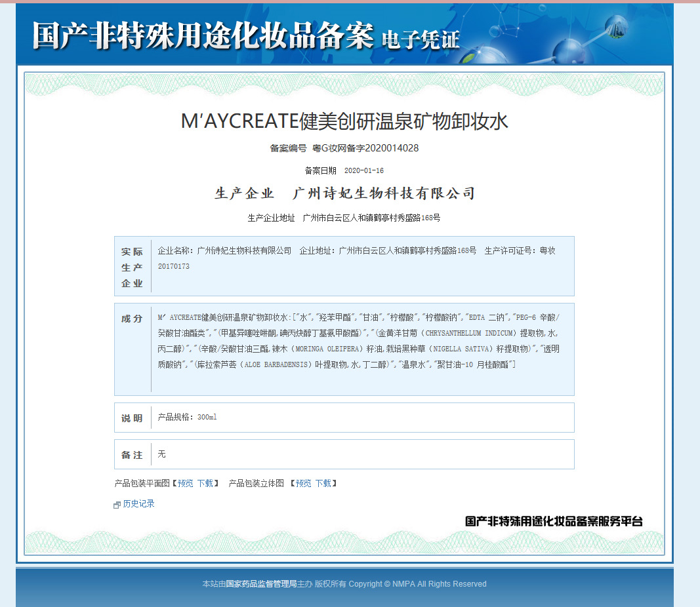The height and width of the screenshot is (607, 700).
Task: Click the 国产非特殊用途化妆品备案 banner title
Action: click(203, 35)
